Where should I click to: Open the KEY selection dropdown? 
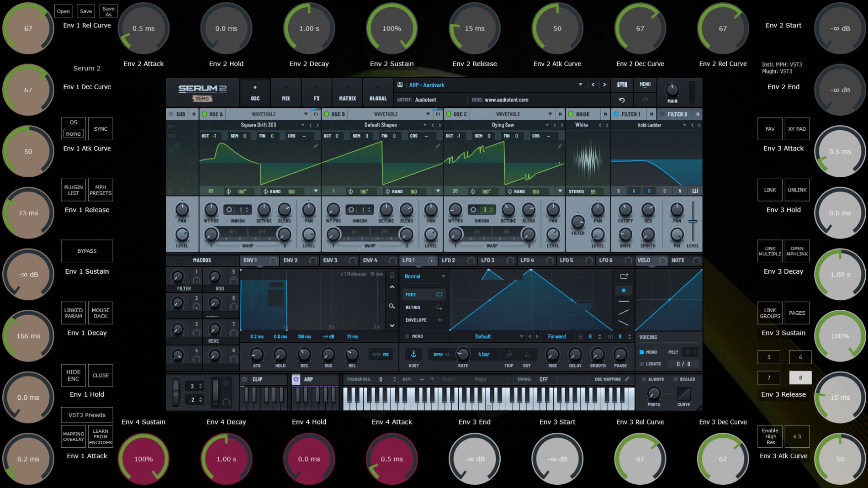(432, 379)
